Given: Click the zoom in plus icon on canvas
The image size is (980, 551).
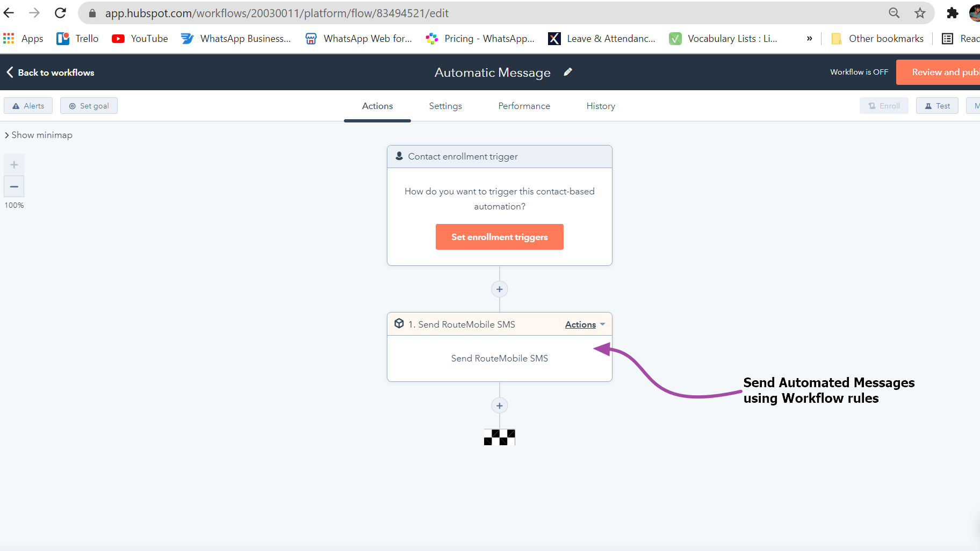Looking at the screenshot, I should pyautogui.click(x=14, y=164).
